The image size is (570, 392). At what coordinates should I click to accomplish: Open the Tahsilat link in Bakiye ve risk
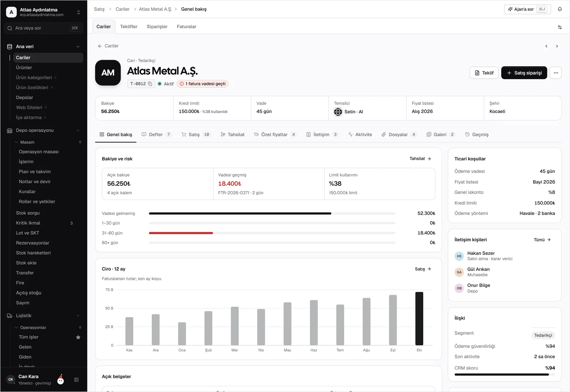click(420, 159)
